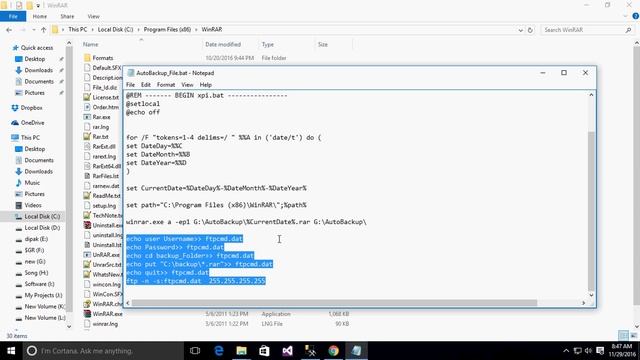Select the UnRAR.exe file

[x=106, y=255]
